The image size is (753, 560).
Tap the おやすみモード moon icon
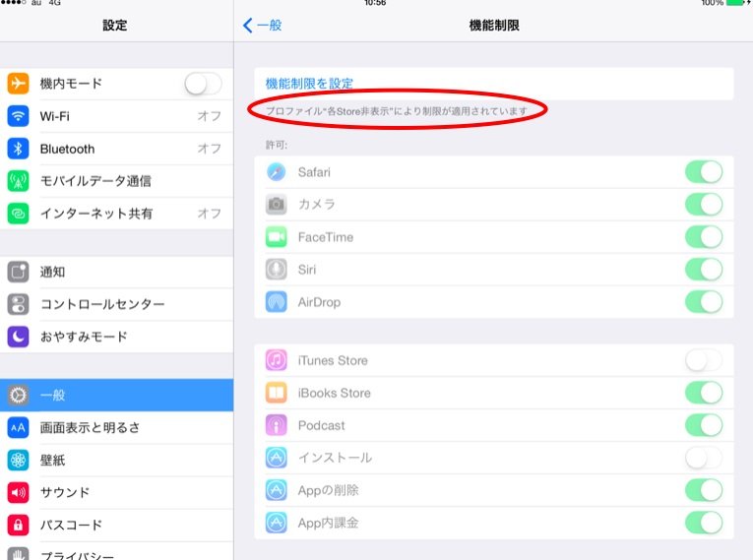[x=18, y=337]
